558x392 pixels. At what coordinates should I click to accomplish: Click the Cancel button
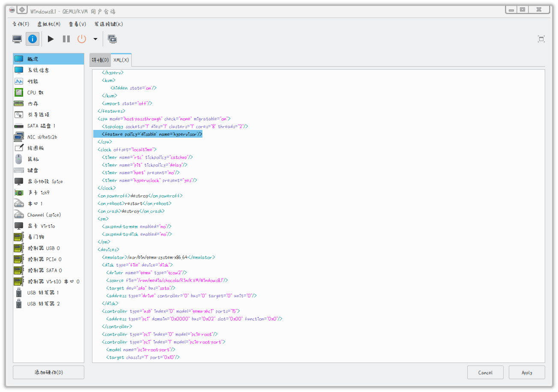(x=485, y=372)
